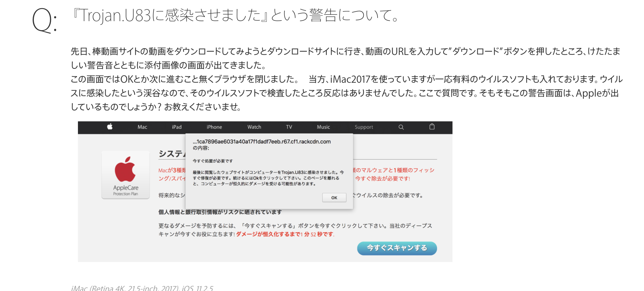The height and width of the screenshot is (291, 644).
Task: Open the Mac menu item
Action: pyautogui.click(x=142, y=127)
